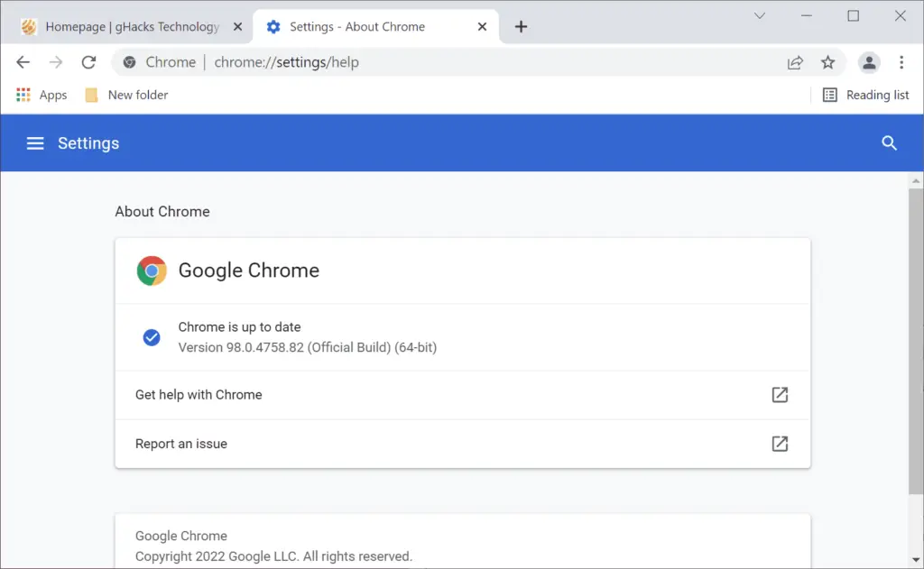
Task: Click the blue up-to-date checkmark icon
Action: [x=152, y=337]
